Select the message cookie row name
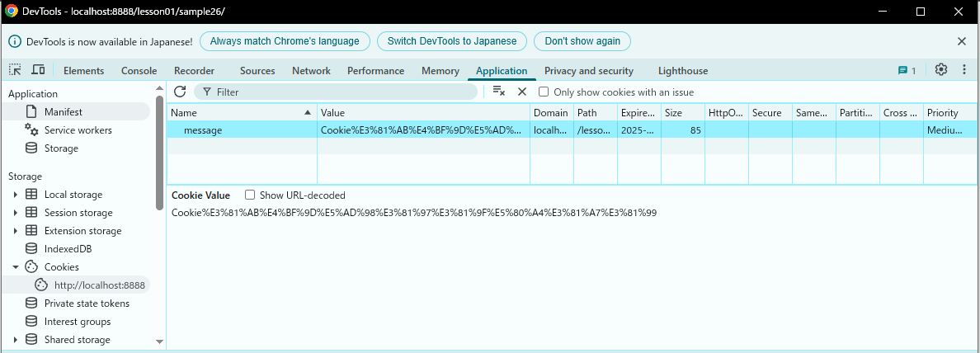This screenshot has width=980, height=353. [242, 130]
